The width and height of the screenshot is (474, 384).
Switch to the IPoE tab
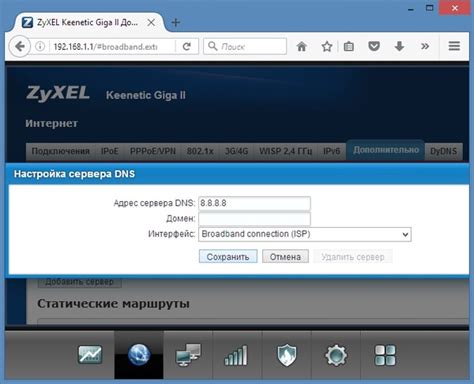click(x=110, y=151)
